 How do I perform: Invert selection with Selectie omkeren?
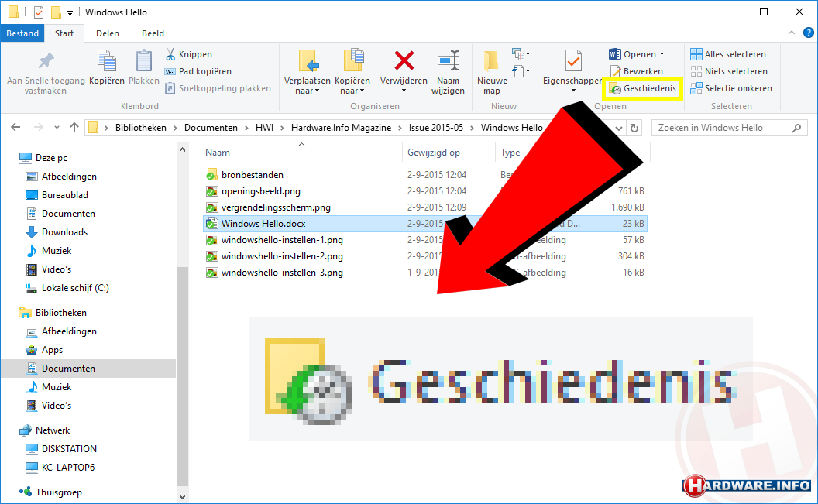point(731,88)
